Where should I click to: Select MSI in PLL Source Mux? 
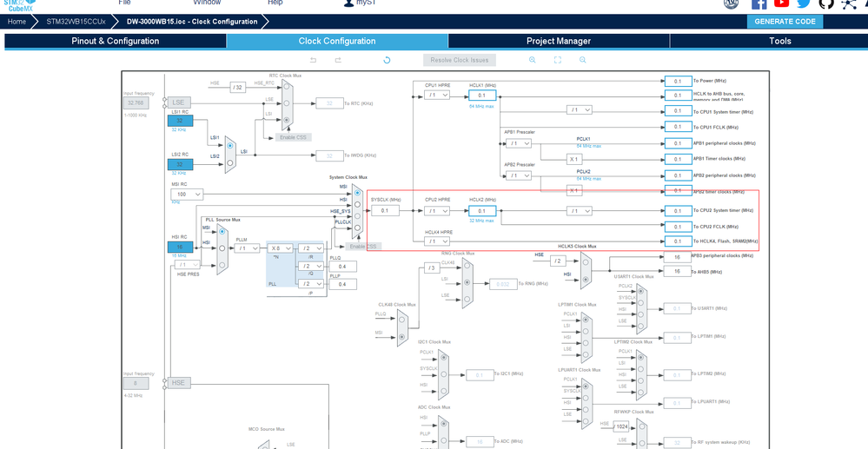222,231
